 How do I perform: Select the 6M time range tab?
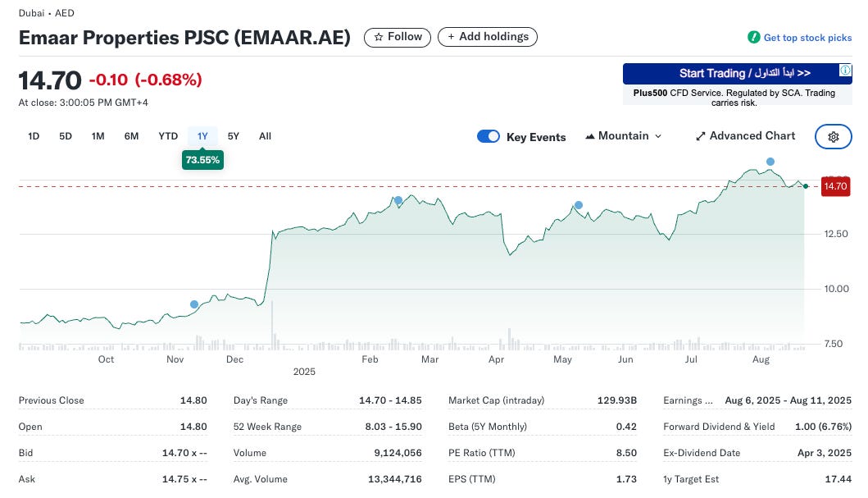tap(131, 136)
